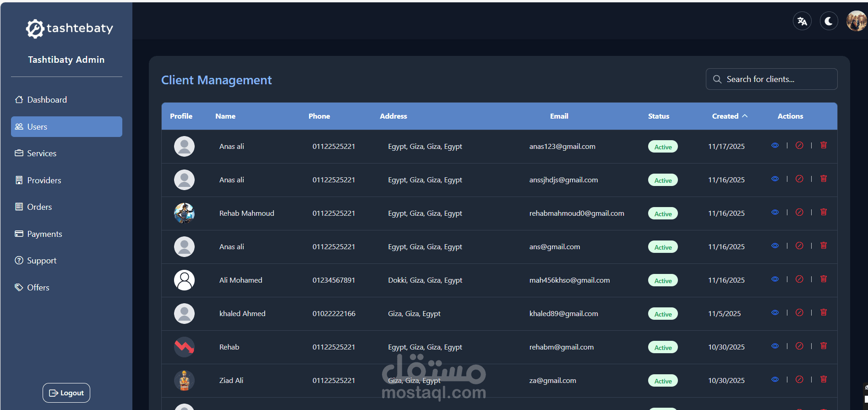Block client anssjhdjs@gmail.com
Viewport: 868px width, 410px height.
click(799, 179)
